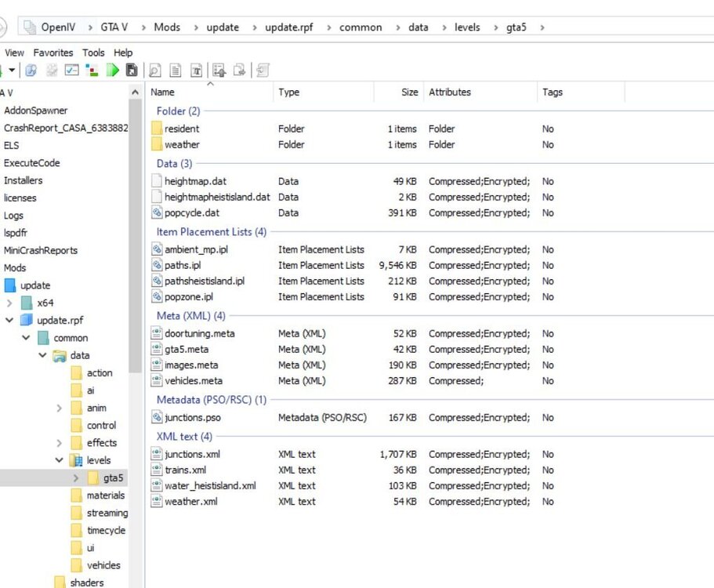Click the colored package blocks toolbar icon
Image resolution: width=714 pixels, height=588 pixels.
[x=91, y=70]
